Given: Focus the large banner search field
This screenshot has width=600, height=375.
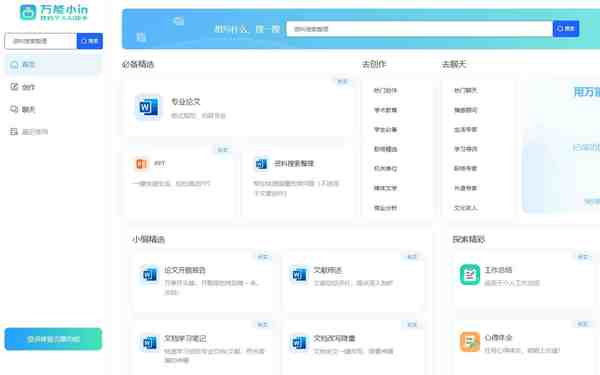Looking at the screenshot, I should coord(419,29).
